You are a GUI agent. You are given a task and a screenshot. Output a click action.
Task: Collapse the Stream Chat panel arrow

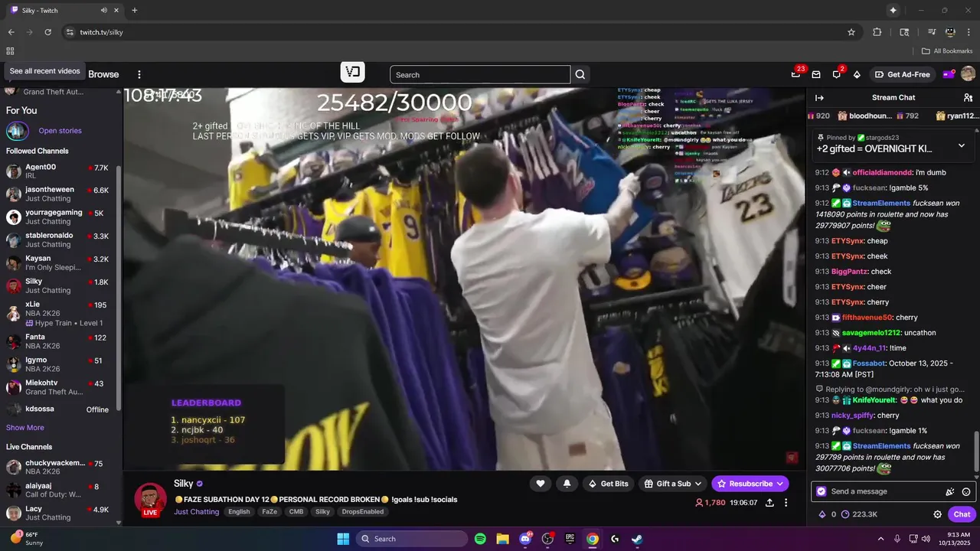click(x=819, y=97)
